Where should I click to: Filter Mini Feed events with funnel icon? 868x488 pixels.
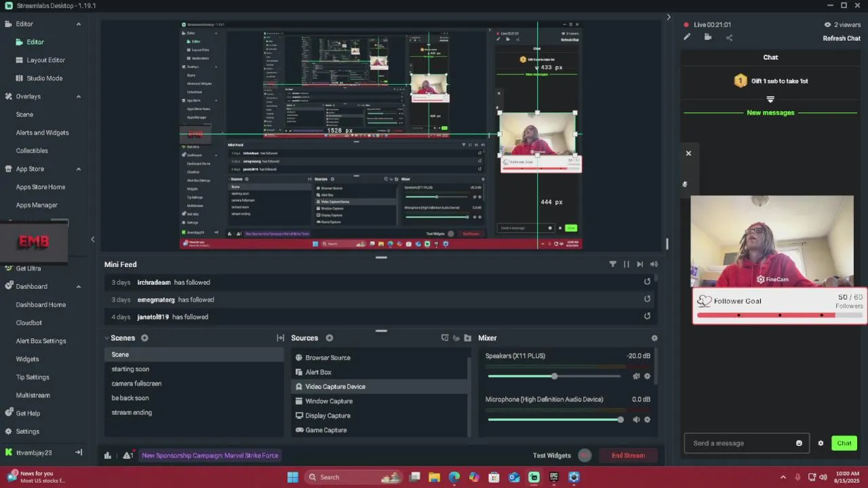613,264
